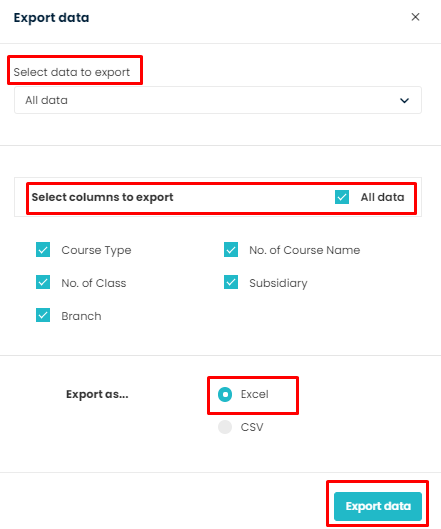Click the Excel format label
The height and width of the screenshot is (529, 441).
pyautogui.click(x=254, y=394)
